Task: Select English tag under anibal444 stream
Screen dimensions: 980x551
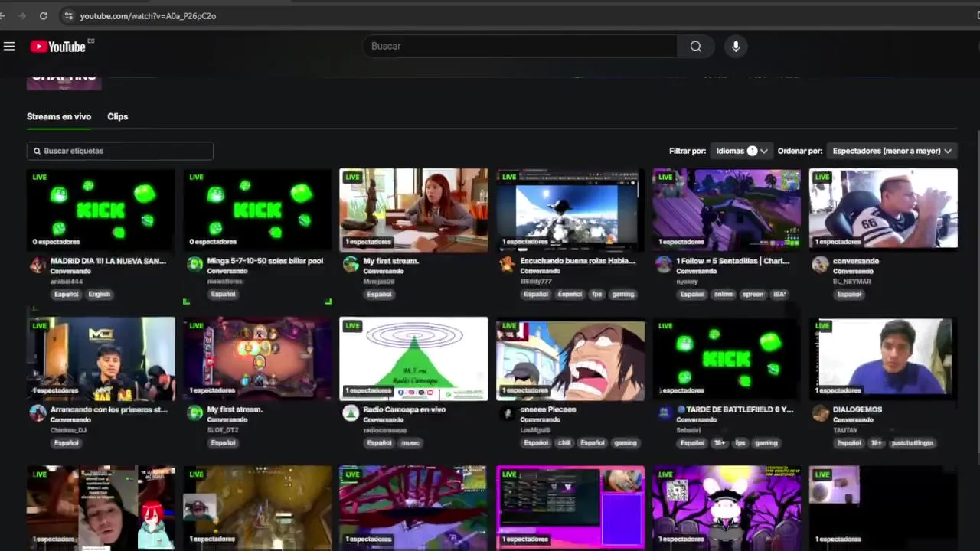Action: 99,294
